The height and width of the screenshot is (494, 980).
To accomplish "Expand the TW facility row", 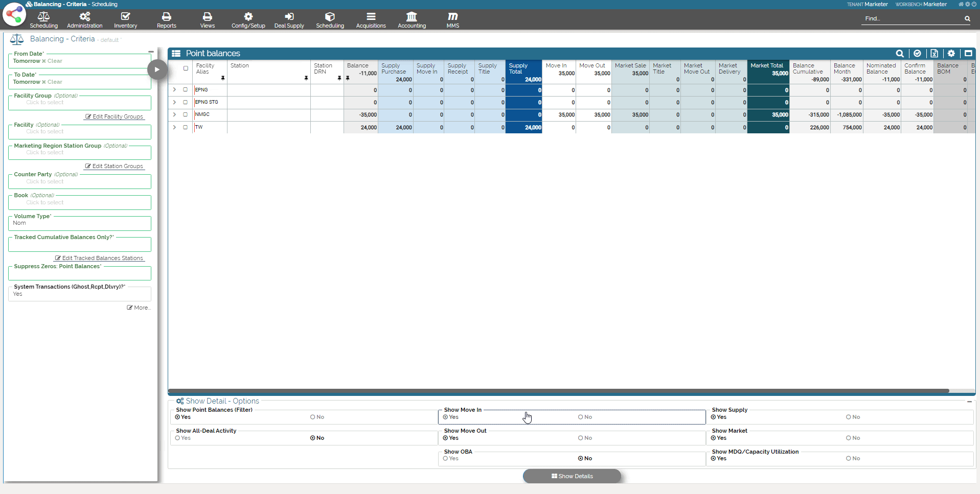I will [x=174, y=128].
